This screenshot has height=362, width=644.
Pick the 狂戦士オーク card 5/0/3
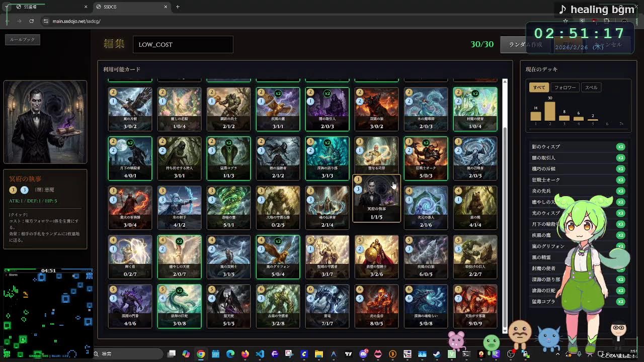(x=426, y=158)
